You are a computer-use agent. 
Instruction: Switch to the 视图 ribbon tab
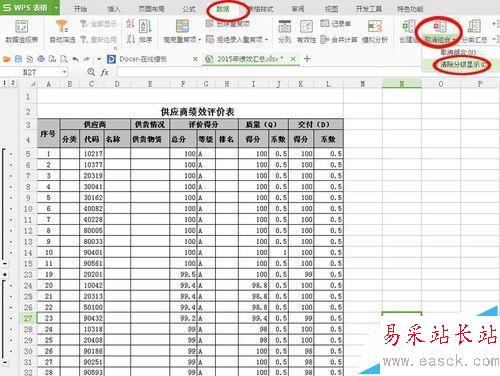pyautogui.click(x=331, y=9)
